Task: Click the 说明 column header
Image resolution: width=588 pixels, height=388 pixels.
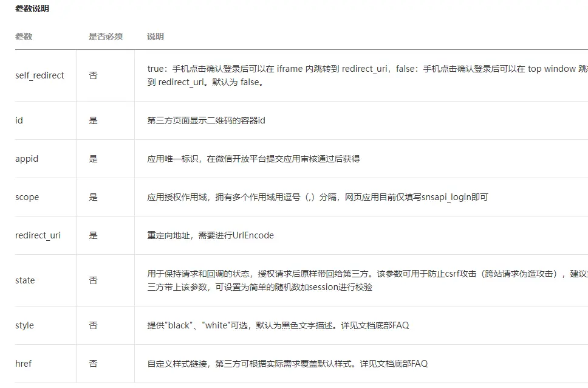Action: click(156, 36)
